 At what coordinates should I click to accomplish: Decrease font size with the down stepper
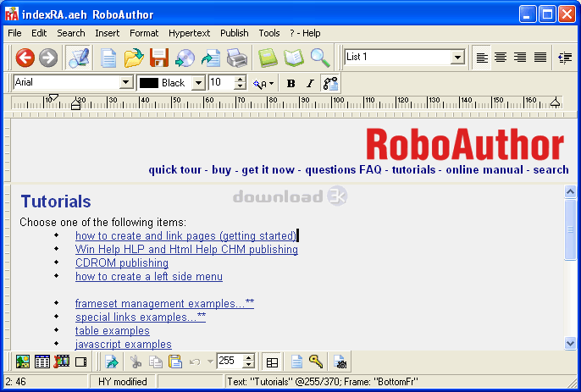(241, 86)
